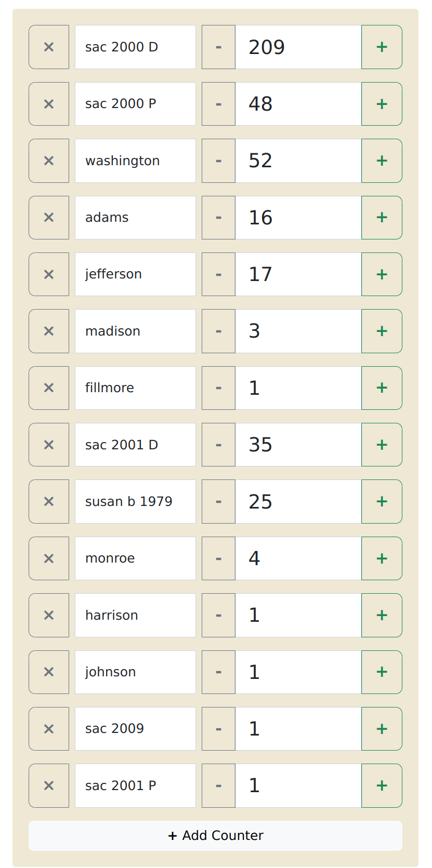Increment the sac 2000 P count
The height and width of the screenshot is (868, 432).
pyautogui.click(x=382, y=104)
